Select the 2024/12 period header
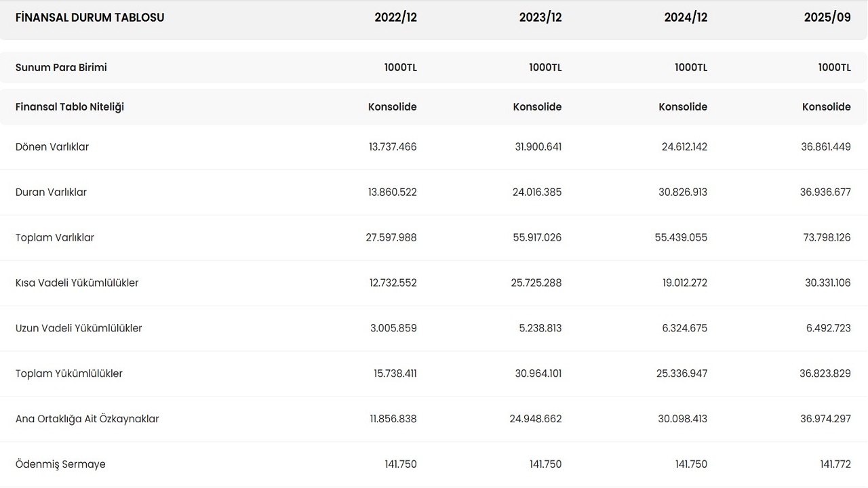Viewport: 868px width, 488px height. click(686, 18)
